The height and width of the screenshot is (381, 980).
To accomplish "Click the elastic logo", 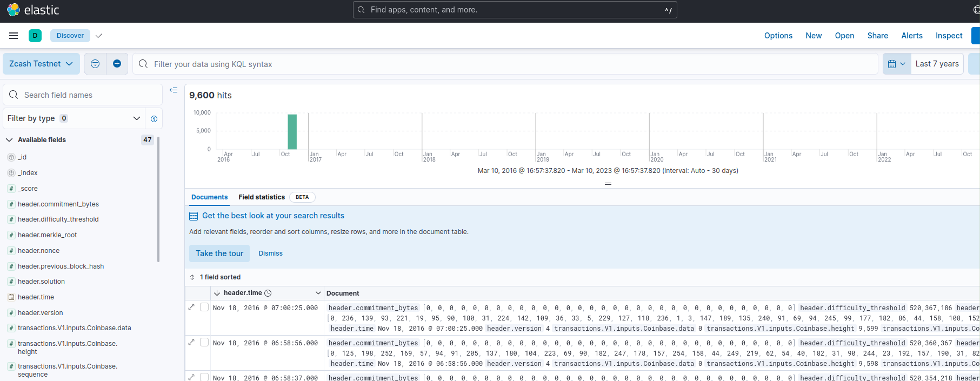I will (34, 10).
